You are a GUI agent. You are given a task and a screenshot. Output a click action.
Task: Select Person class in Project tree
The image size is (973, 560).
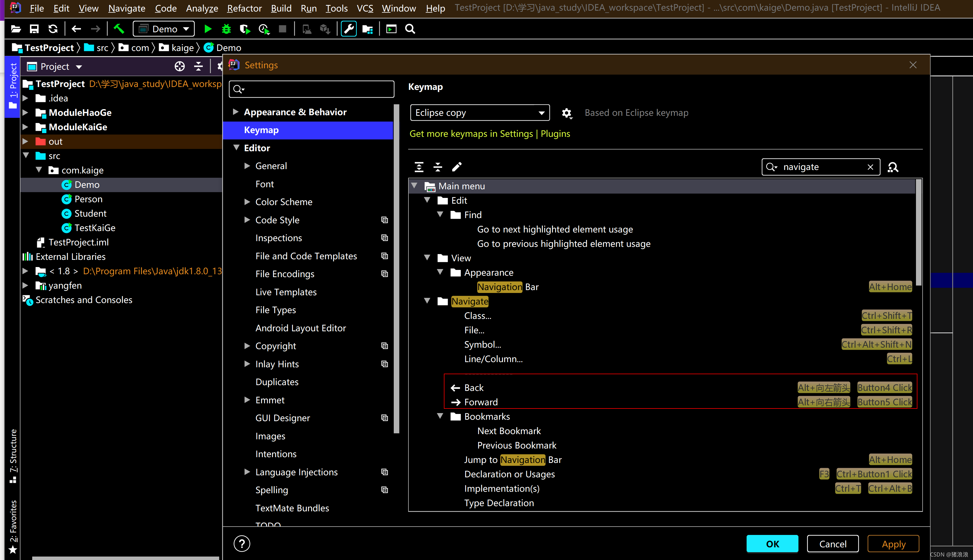click(x=88, y=199)
